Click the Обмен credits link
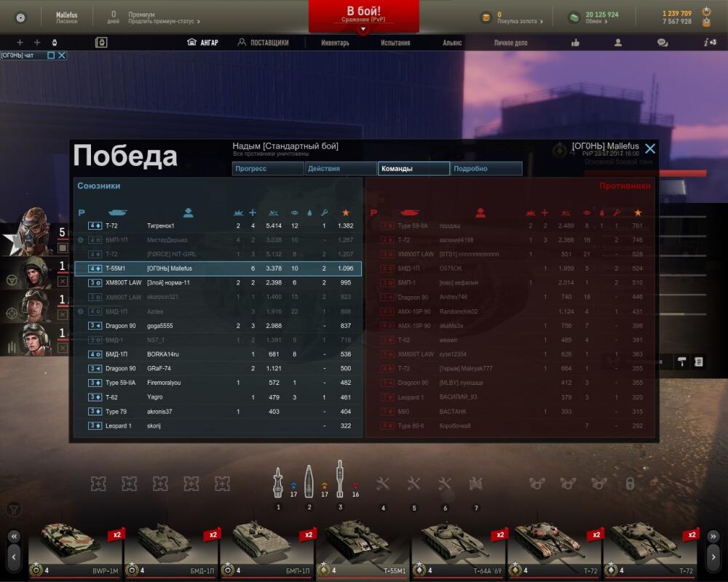Screen dimensions: 728x582 (x=596, y=21)
